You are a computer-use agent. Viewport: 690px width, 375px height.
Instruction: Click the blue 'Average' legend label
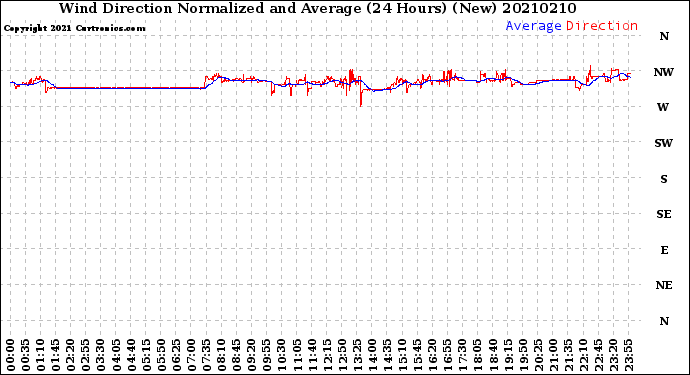tap(533, 26)
